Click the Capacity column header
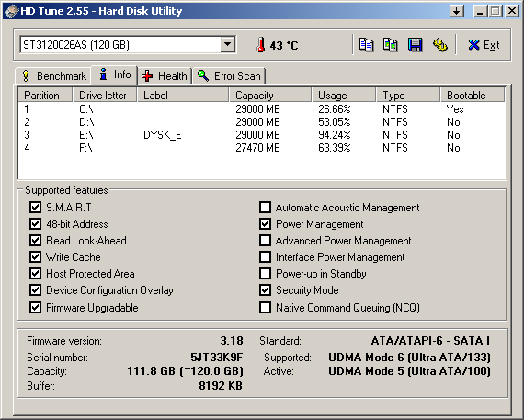Viewport: 524px width, 420px height. (x=270, y=96)
